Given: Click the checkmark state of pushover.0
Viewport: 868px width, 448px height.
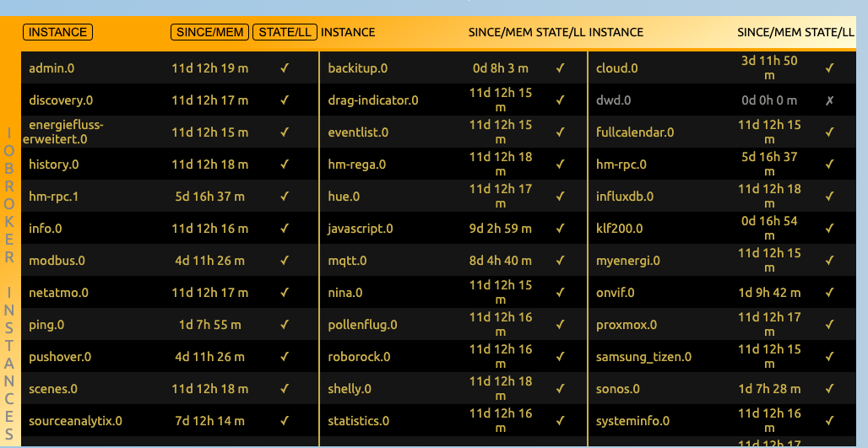Looking at the screenshot, I should [285, 357].
